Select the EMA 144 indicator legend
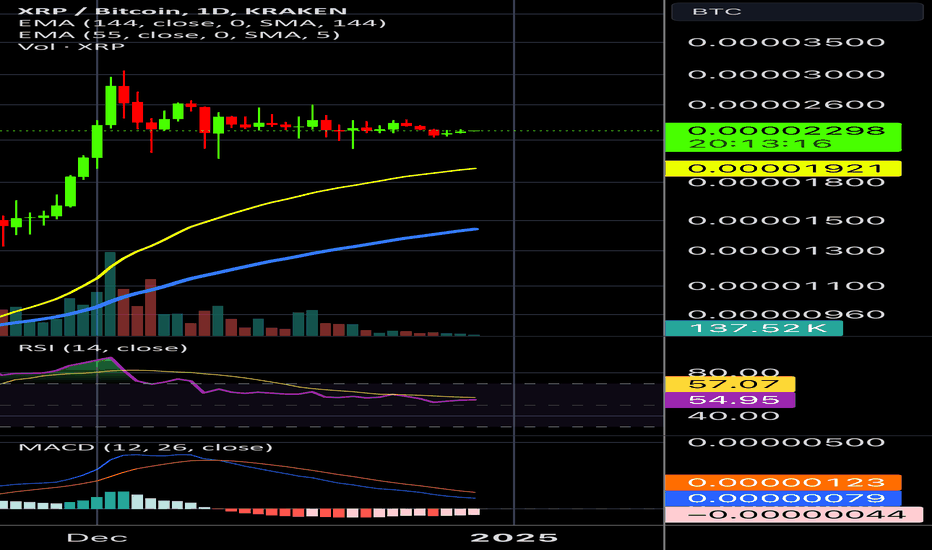Screen dimensions: 932x550 coord(202,23)
